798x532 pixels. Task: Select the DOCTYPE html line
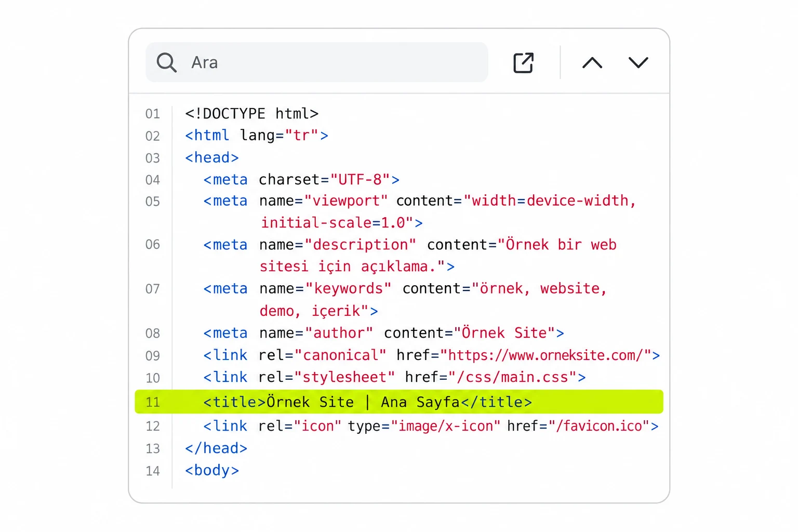pos(252,113)
